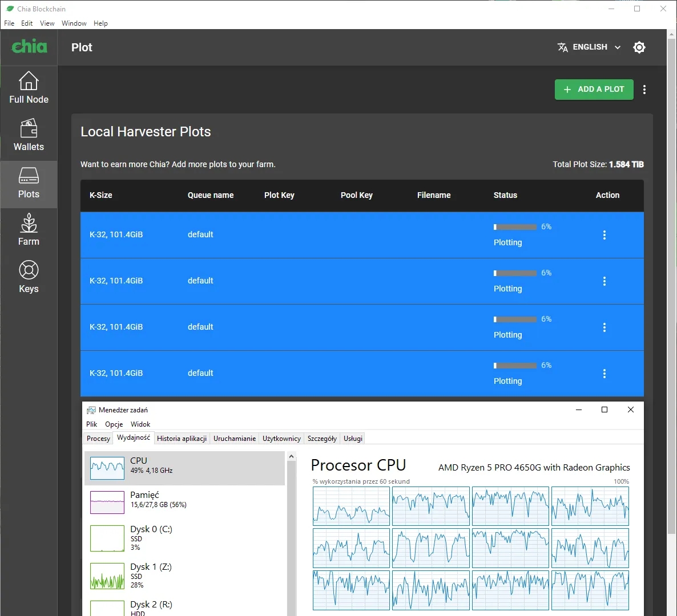Viewport: 677px width, 616px height.
Task: Switch to the Procesy tab
Action: click(x=98, y=439)
